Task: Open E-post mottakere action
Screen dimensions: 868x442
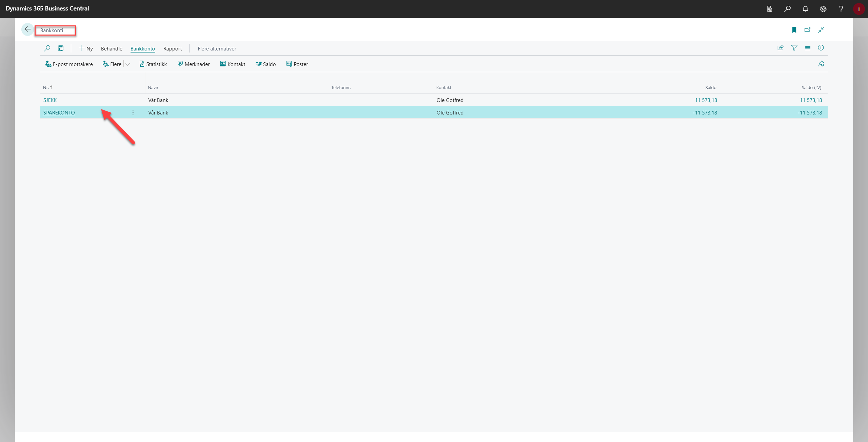Action: click(x=69, y=64)
